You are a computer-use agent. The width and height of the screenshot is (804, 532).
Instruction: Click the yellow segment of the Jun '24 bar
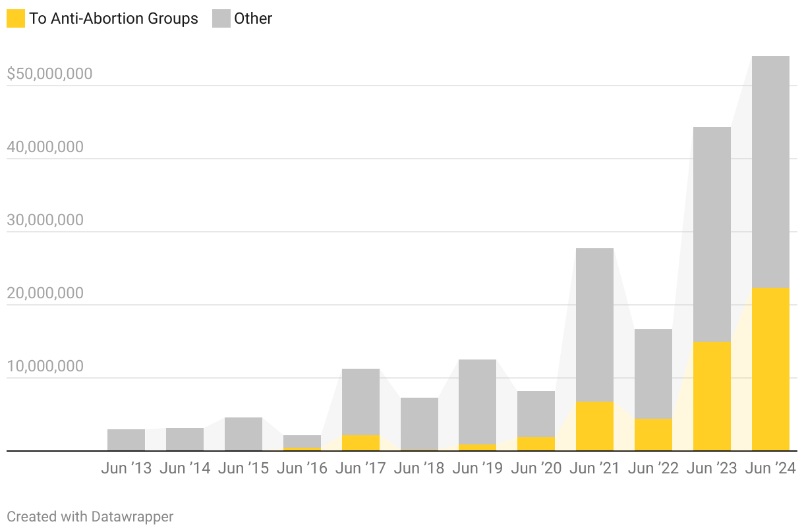(770, 369)
